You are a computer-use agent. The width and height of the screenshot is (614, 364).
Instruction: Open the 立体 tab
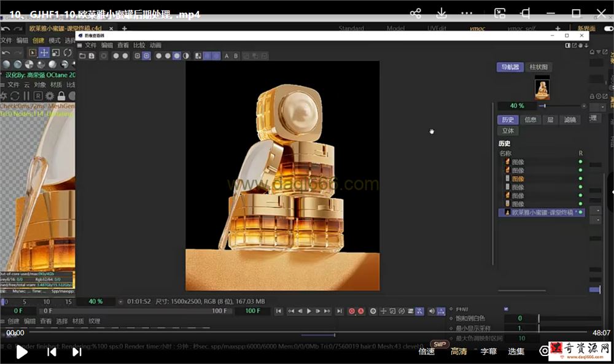click(x=508, y=131)
